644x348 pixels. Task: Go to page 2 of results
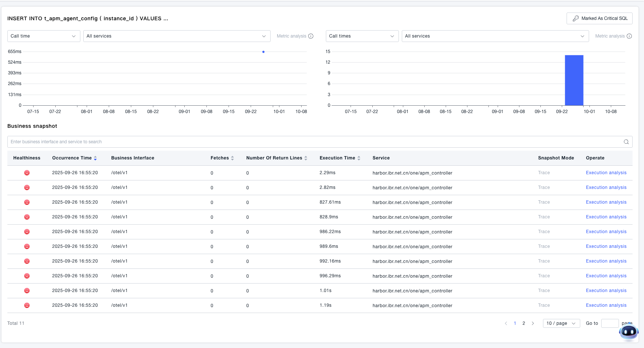523,323
